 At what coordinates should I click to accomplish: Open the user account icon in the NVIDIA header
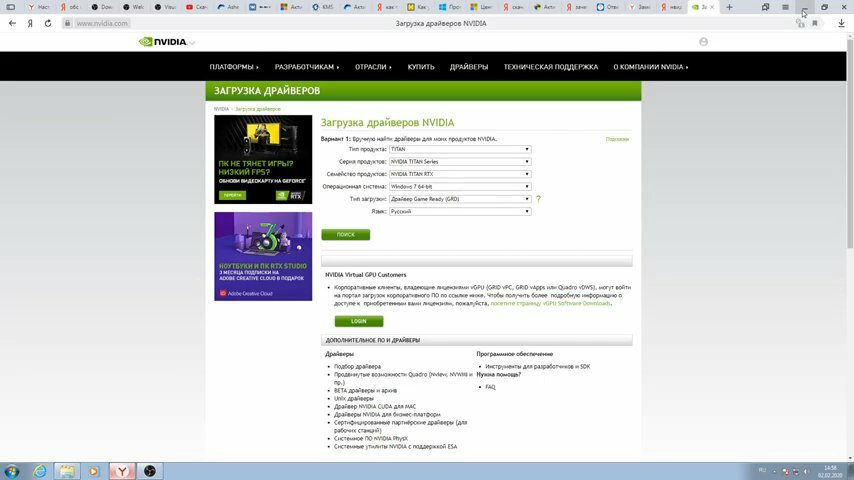[704, 42]
